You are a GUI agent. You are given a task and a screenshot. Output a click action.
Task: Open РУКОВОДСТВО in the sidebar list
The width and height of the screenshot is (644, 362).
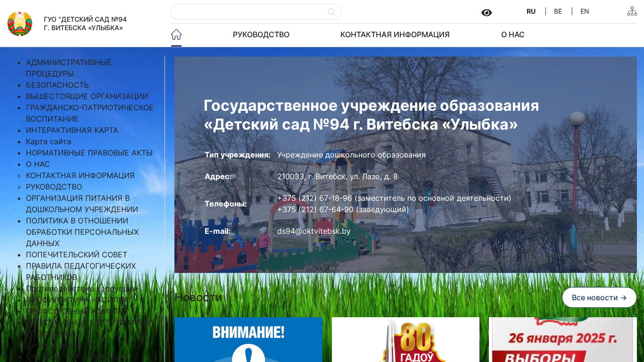(54, 187)
